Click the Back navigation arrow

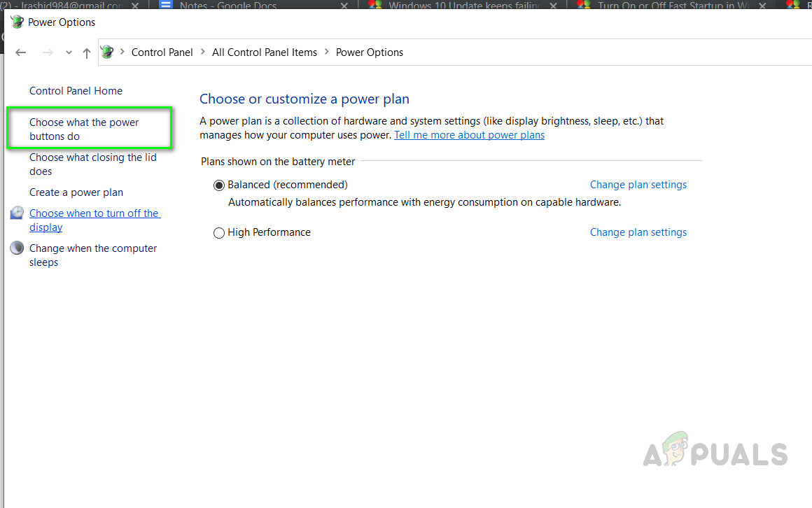pos(21,52)
